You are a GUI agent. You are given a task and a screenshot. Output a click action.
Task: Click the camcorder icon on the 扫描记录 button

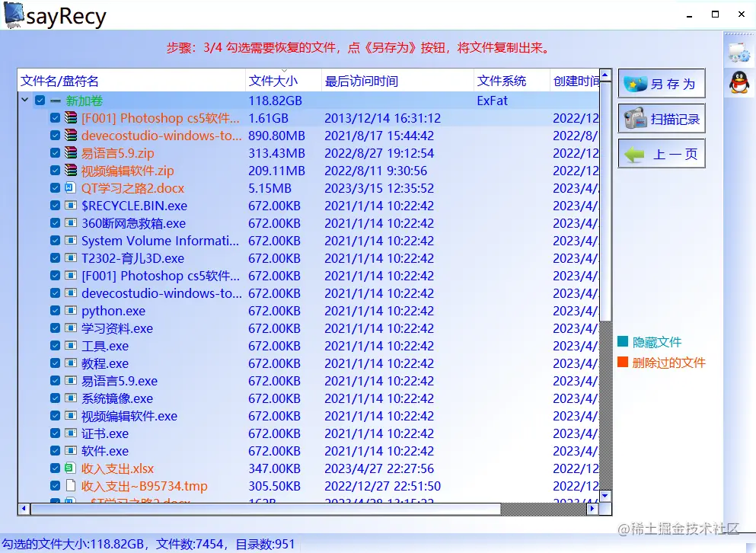tap(634, 118)
